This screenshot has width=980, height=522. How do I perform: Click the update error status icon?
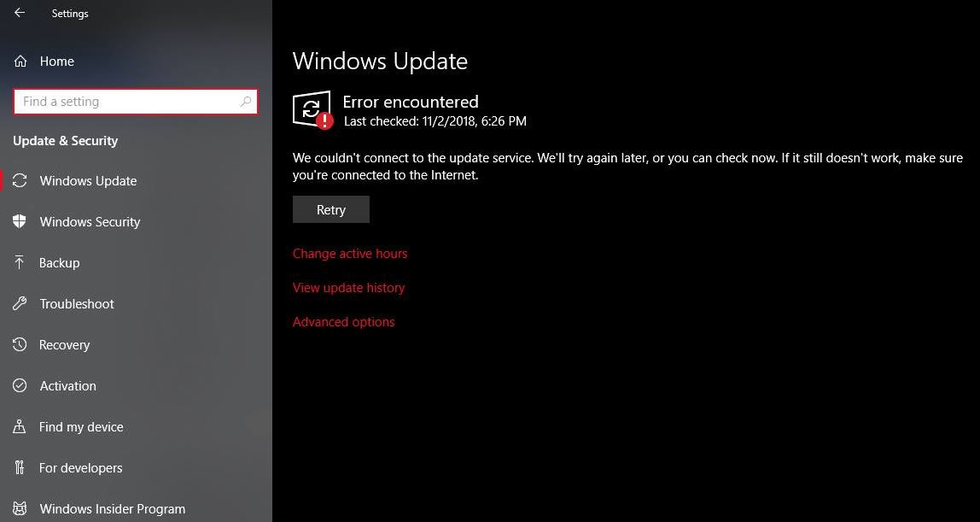click(x=312, y=110)
